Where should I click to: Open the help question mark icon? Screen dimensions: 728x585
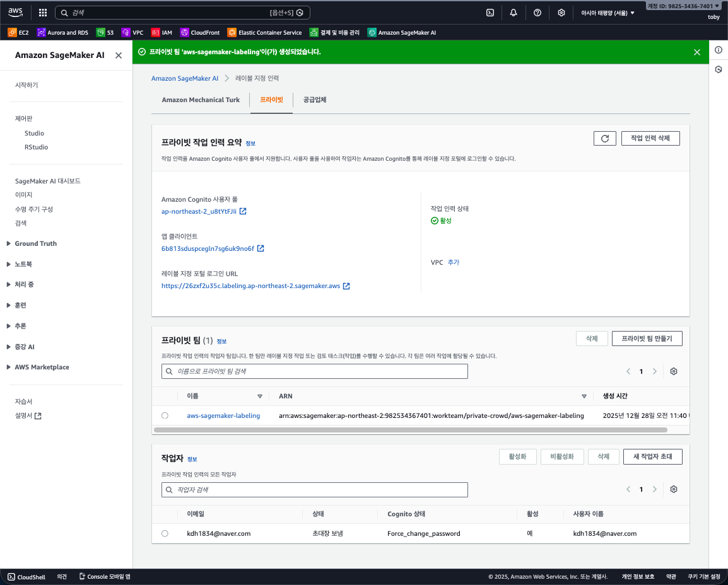click(x=537, y=13)
